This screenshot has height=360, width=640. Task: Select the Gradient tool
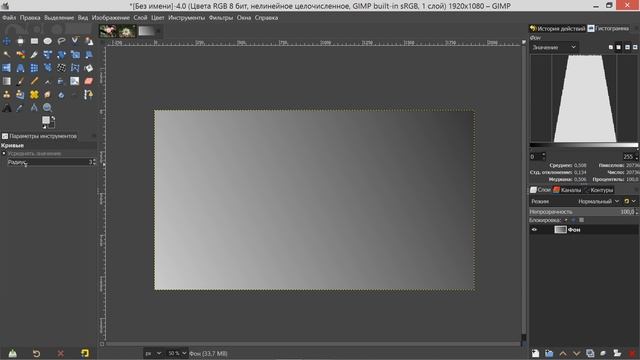coord(7,81)
